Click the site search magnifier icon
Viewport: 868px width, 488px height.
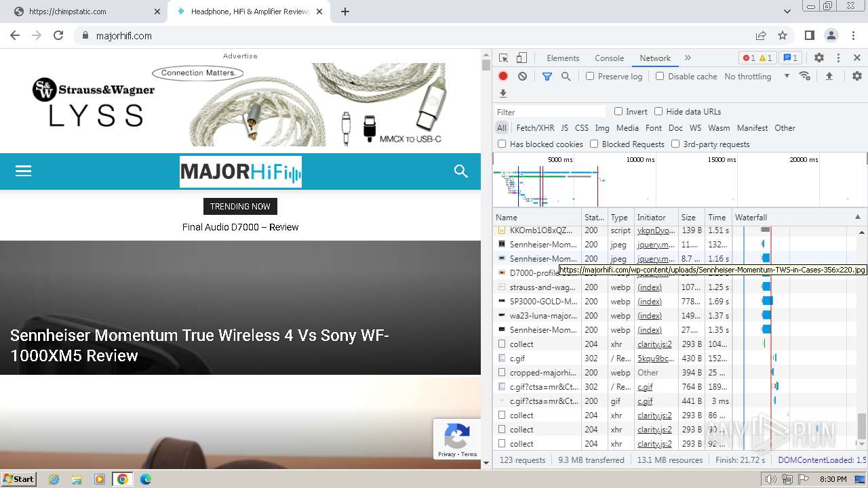point(461,171)
